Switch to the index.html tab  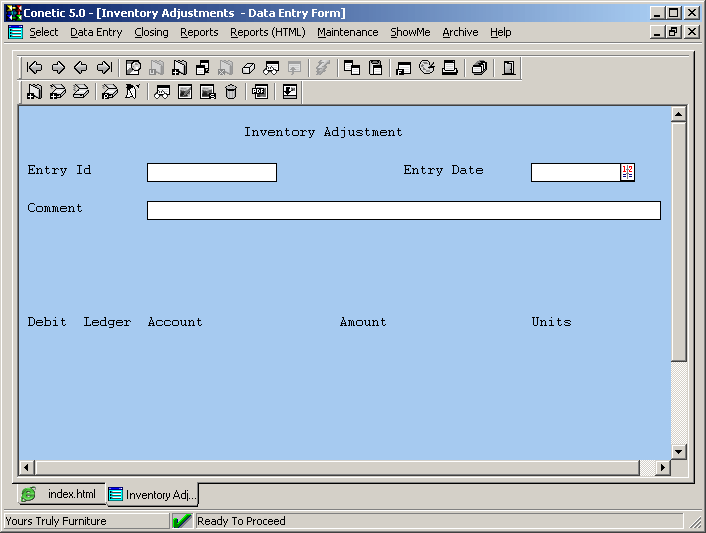click(x=61, y=495)
